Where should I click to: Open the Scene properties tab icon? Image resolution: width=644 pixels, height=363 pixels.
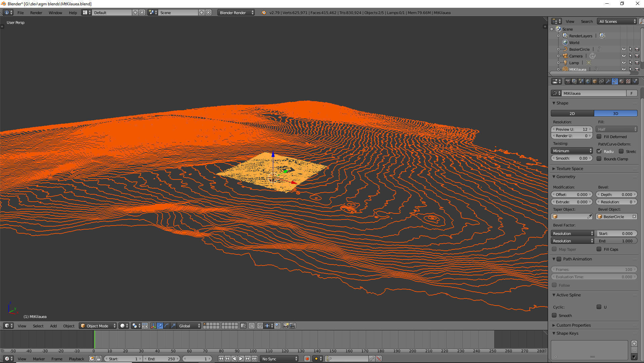(581, 81)
